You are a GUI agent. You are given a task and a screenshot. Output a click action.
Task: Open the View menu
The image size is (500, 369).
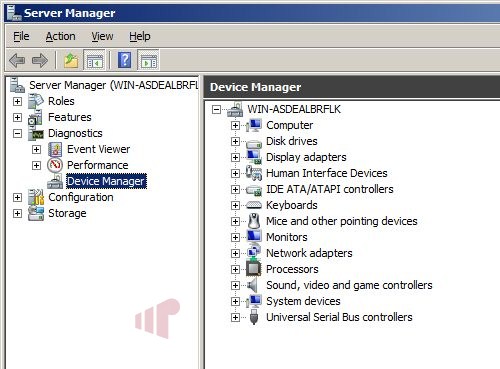pos(102,36)
